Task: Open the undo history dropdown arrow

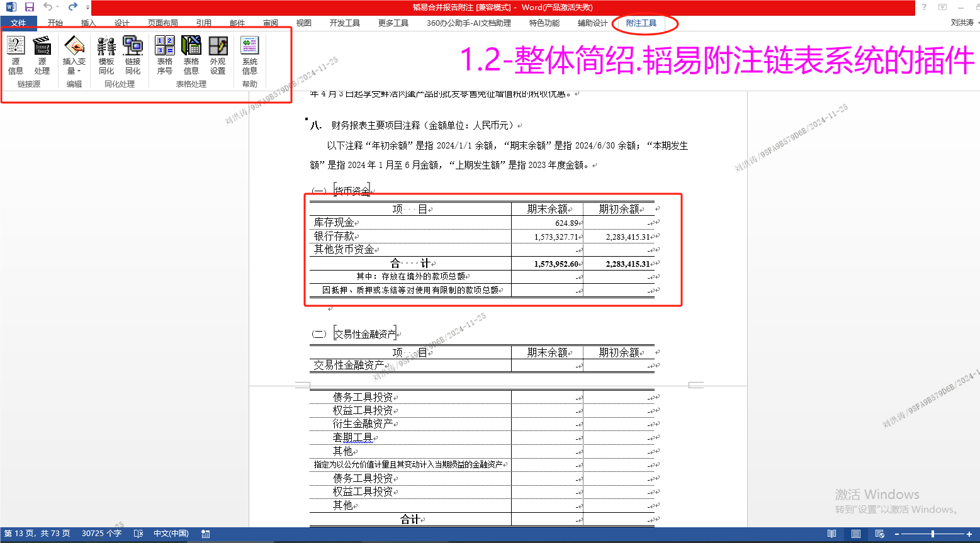Action: click(x=57, y=7)
